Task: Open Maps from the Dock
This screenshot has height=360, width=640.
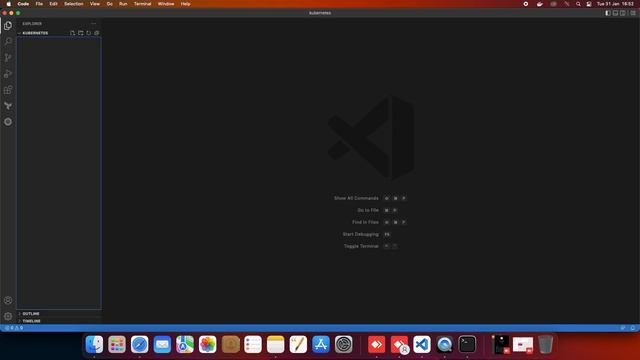Action: click(x=185, y=344)
